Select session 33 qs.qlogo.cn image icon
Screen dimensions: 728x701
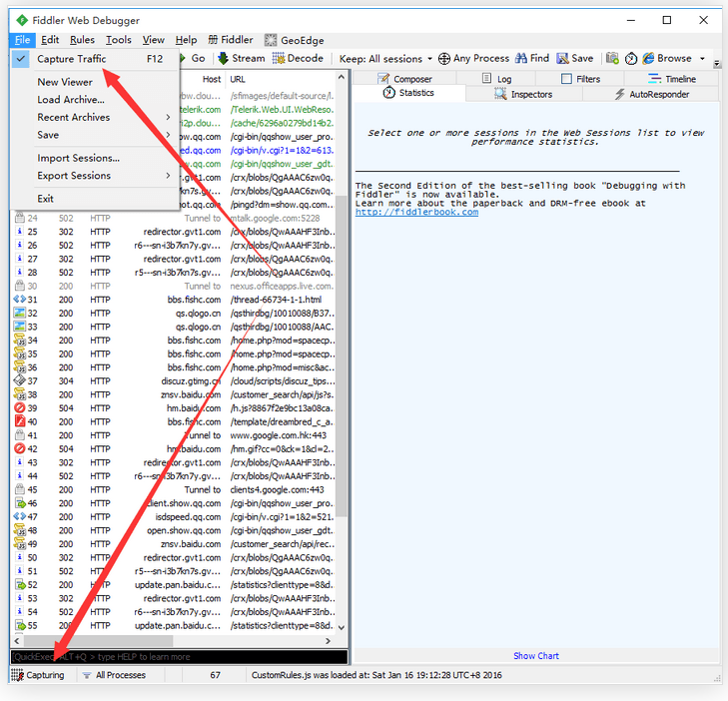(20, 326)
